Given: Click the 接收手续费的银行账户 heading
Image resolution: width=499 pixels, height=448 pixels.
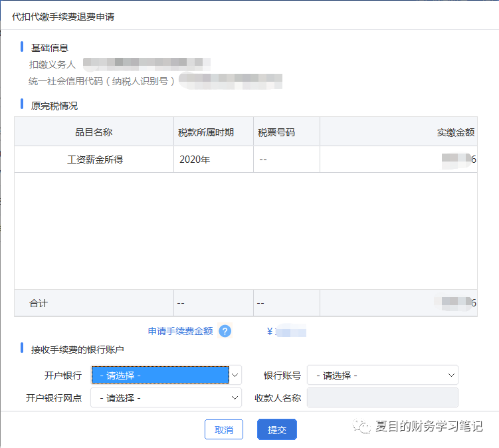Looking at the screenshot, I should [78, 350].
